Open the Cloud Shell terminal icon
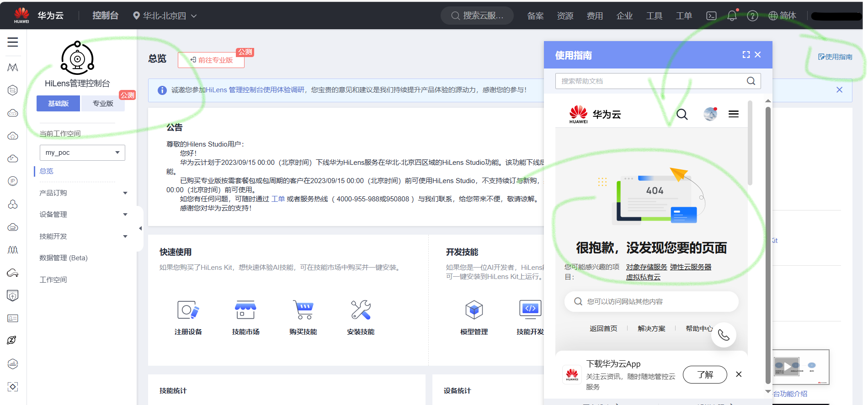This screenshot has height=405, width=868. (x=711, y=16)
